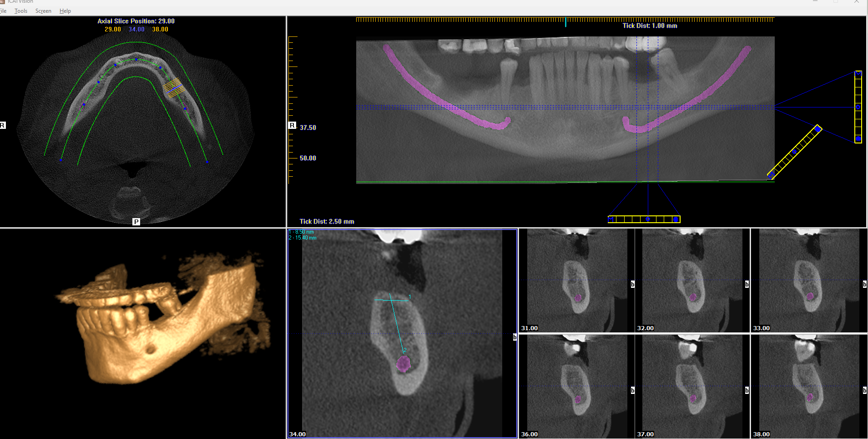Open the Screen menu
Screen dimensions: 868x439
point(43,10)
